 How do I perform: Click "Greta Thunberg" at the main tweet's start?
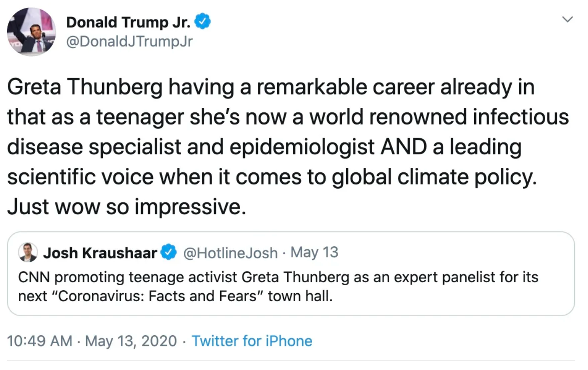pos(84,87)
